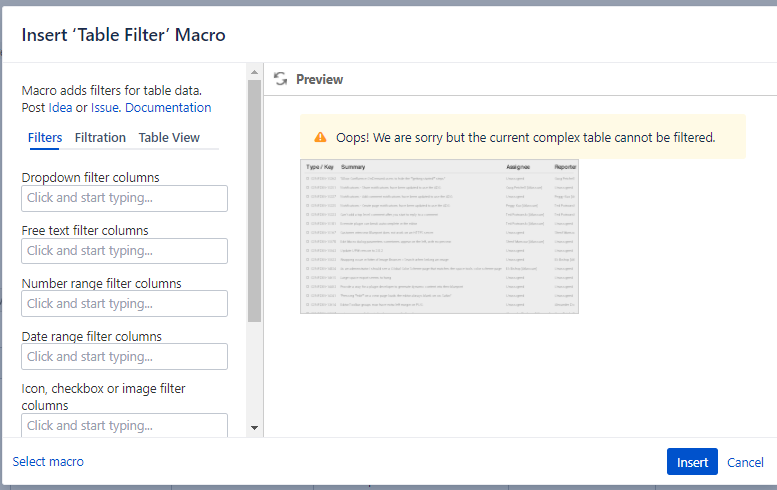
Task: Click the Insert button
Action: tap(692, 462)
